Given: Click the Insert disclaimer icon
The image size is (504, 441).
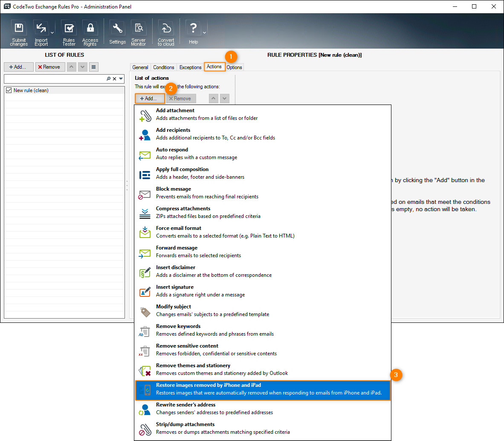Looking at the screenshot, I should pyautogui.click(x=145, y=273).
